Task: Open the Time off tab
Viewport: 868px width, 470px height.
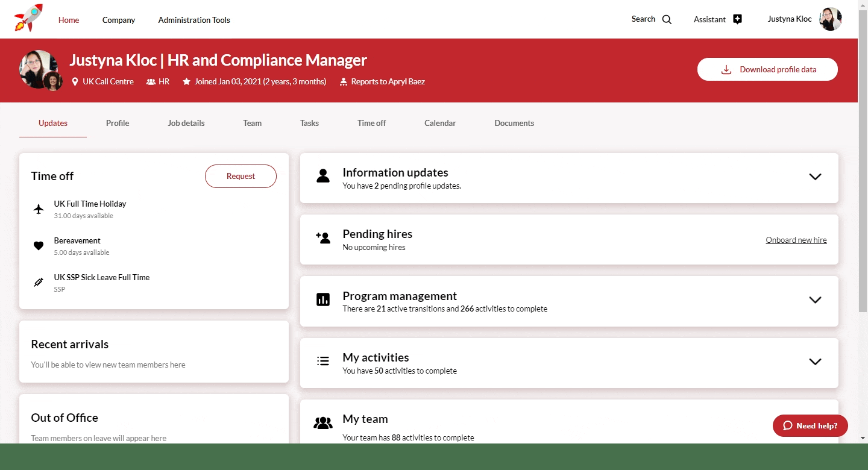Action: click(371, 123)
